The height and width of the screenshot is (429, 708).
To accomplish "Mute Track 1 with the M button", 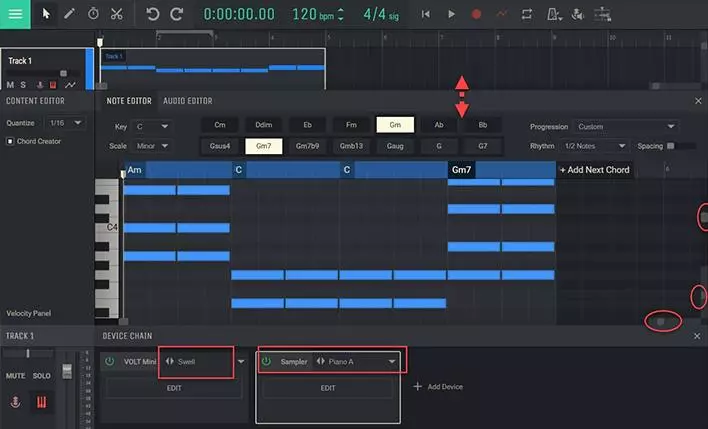I will point(10,85).
